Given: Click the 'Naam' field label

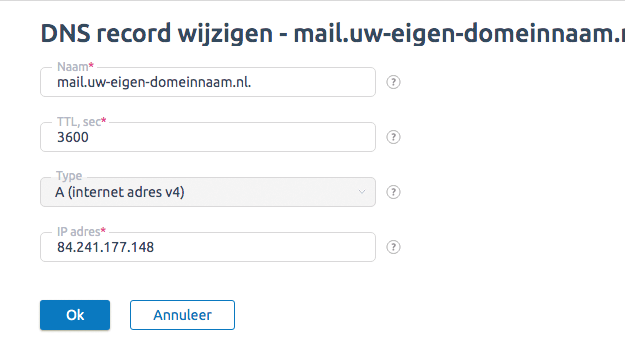Looking at the screenshot, I should pos(73,67).
